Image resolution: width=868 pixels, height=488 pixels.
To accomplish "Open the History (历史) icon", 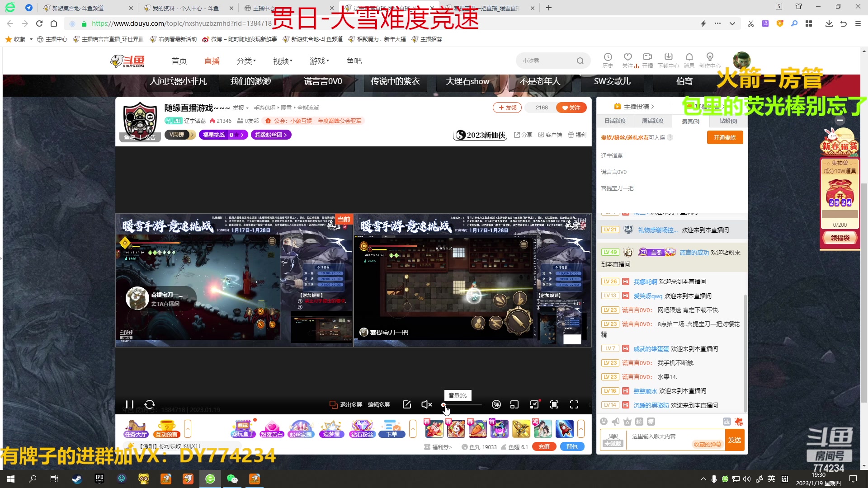I will (608, 60).
